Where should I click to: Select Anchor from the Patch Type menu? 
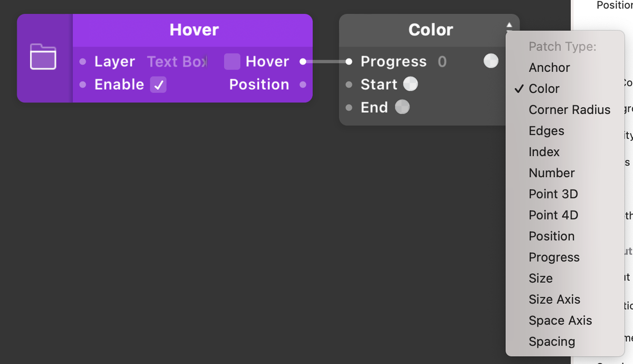pos(549,68)
